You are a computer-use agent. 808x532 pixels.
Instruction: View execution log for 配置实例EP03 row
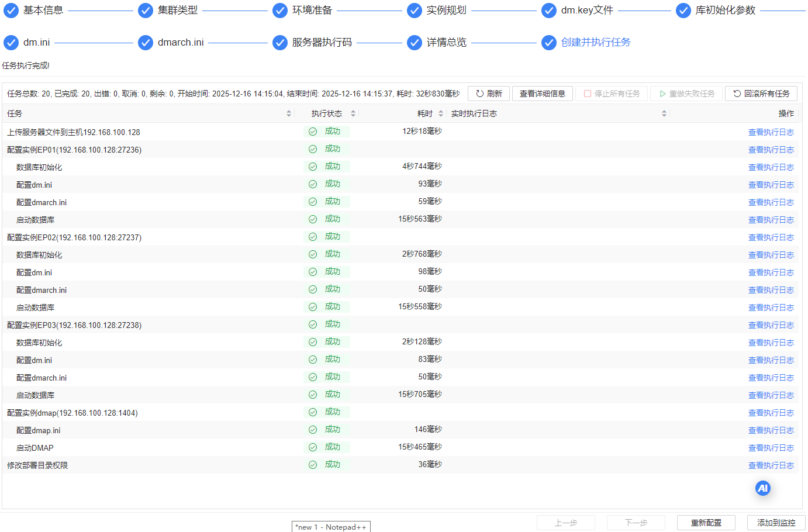tap(771, 325)
